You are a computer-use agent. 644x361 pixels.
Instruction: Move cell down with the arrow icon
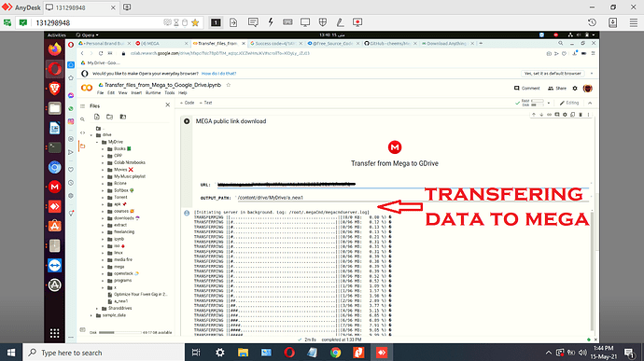(541, 115)
